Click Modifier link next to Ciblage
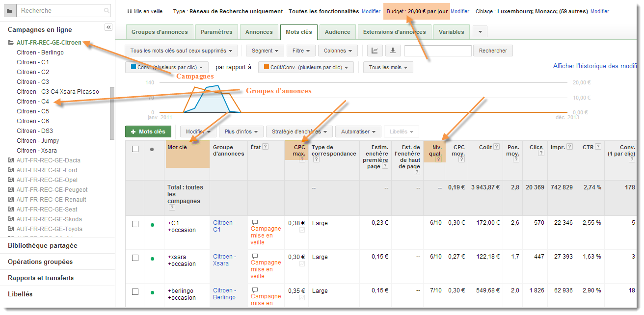 (x=600, y=11)
